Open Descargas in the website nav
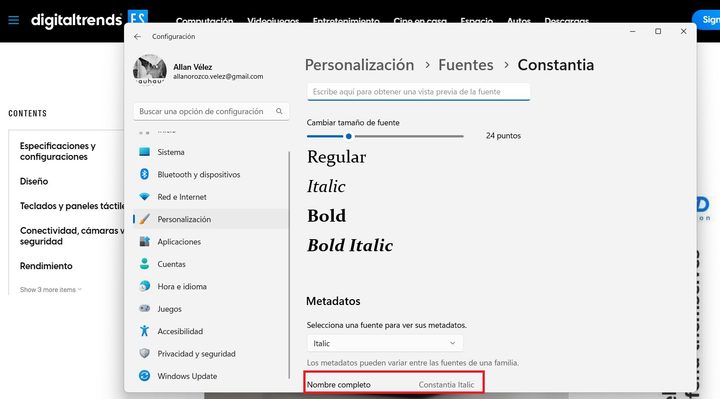This screenshot has width=720, height=399. coord(567,21)
